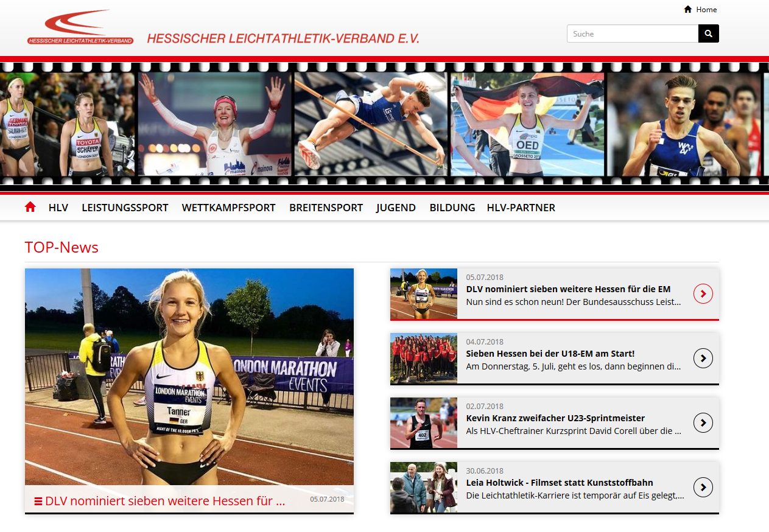The height and width of the screenshot is (532, 769).
Task: Open the Leistungssport menu
Action: pos(125,208)
